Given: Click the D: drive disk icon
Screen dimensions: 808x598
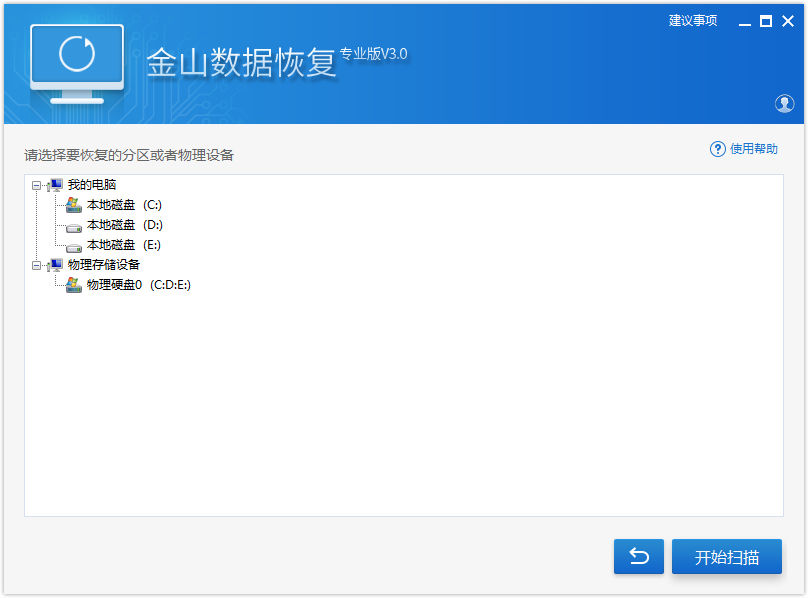Looking at the screenshot, I should [73, 226].
